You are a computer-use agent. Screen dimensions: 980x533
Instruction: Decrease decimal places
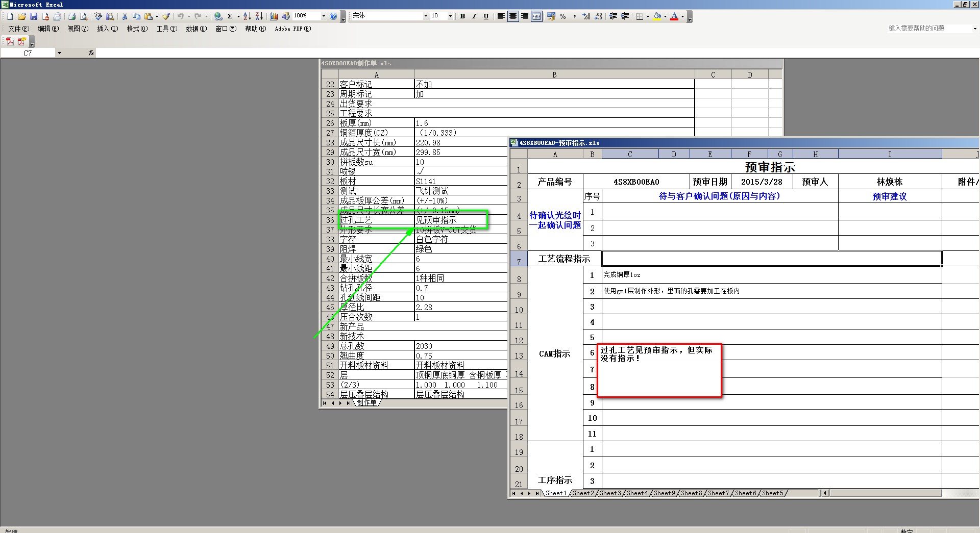pos(598,16)
